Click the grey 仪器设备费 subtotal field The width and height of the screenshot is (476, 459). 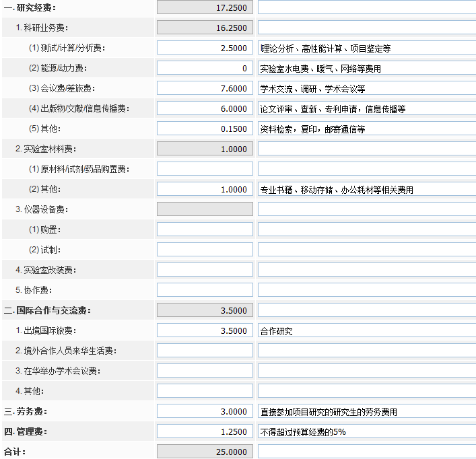coord(205,209)
